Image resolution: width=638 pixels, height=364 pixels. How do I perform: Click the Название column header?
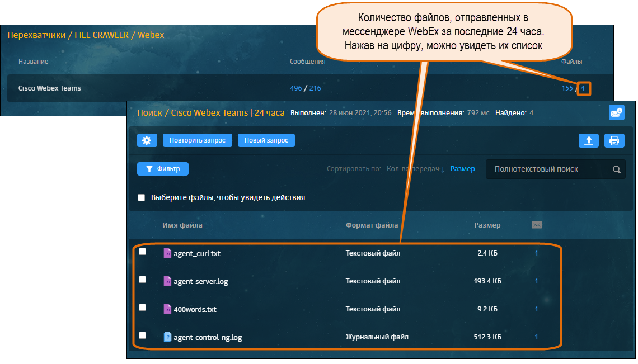click(x=34, y=62)
